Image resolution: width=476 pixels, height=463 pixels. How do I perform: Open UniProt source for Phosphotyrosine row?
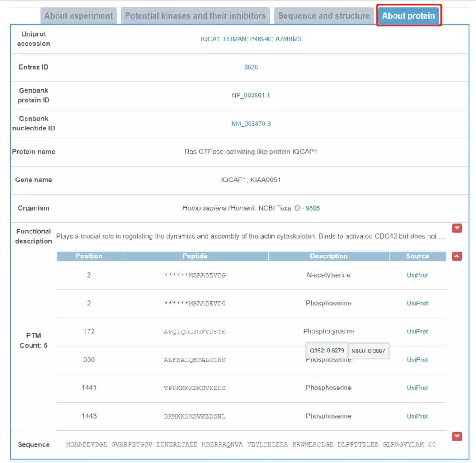click(417, 331)
